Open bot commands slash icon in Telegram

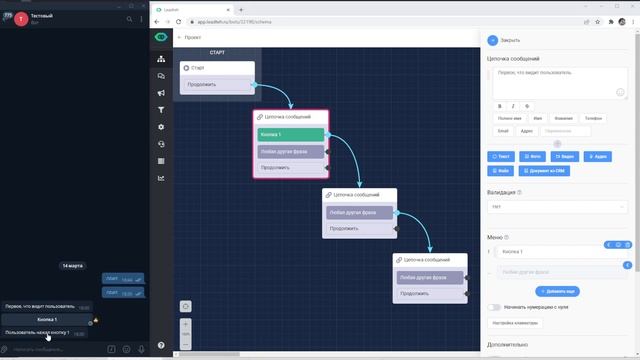(111, 349)
